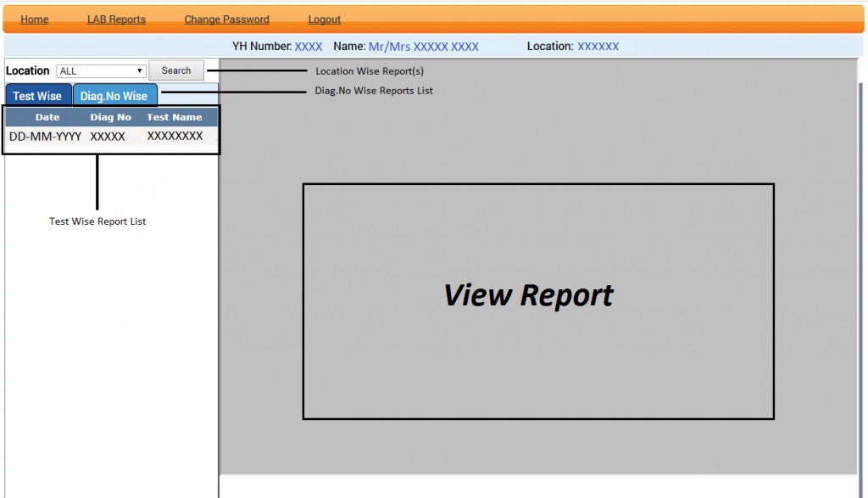
Task: Go to LAB Reports page
Action: (116, 20)
